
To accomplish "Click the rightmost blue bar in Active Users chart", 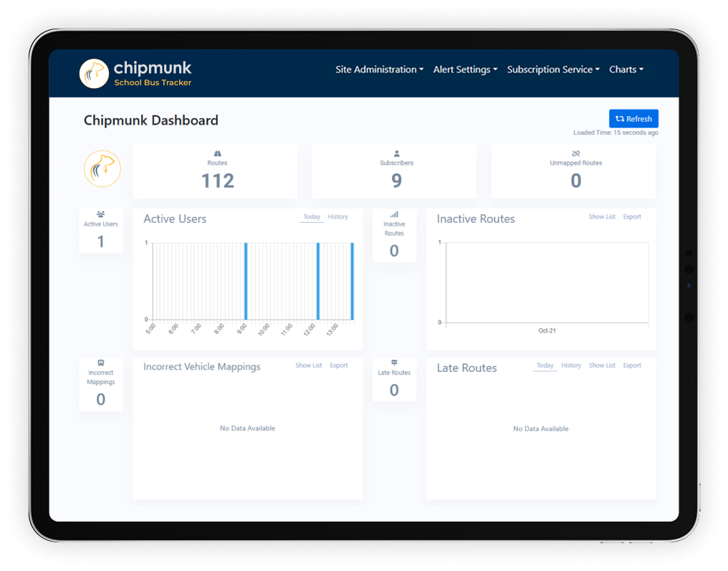I will point(352,281).
